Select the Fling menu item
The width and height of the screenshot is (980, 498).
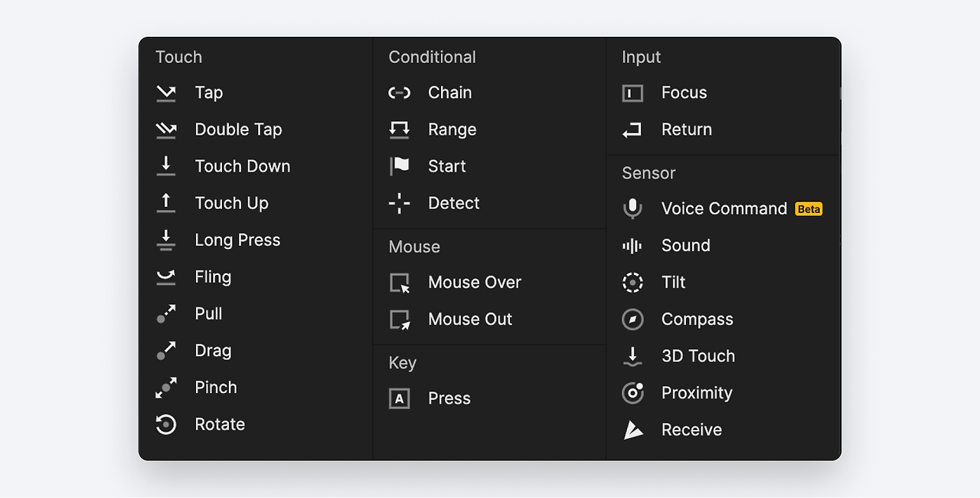(x=212, y=277)
